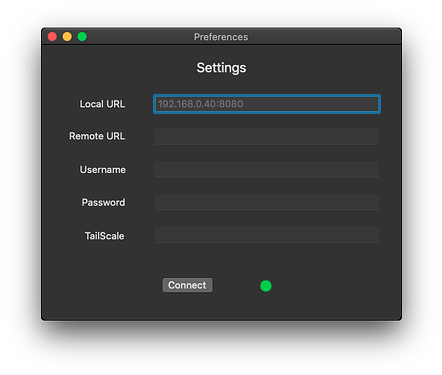
Task: Select the Remote URL text field
Action: [267, 137]
